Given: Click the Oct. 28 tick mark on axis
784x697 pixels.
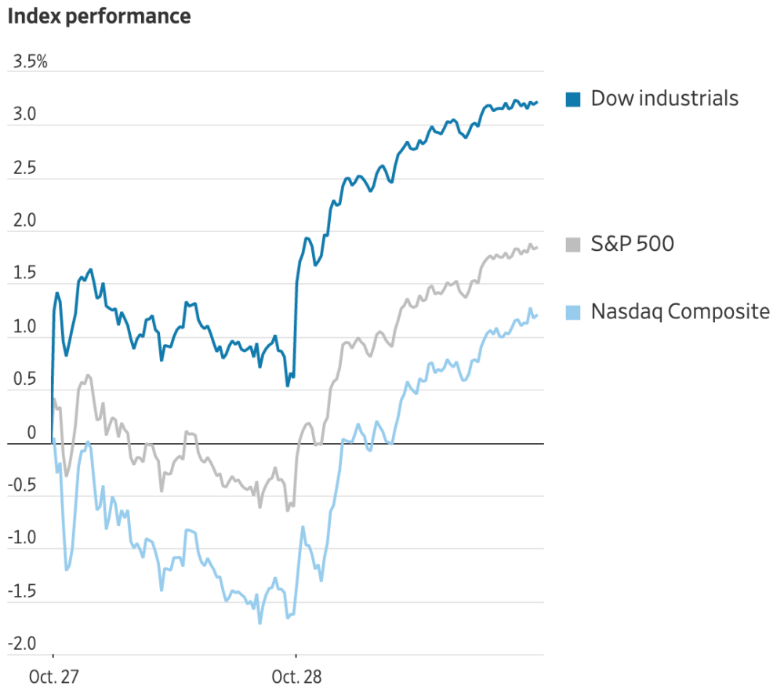Looking at the screenshot, I should (x=296, y=655).
